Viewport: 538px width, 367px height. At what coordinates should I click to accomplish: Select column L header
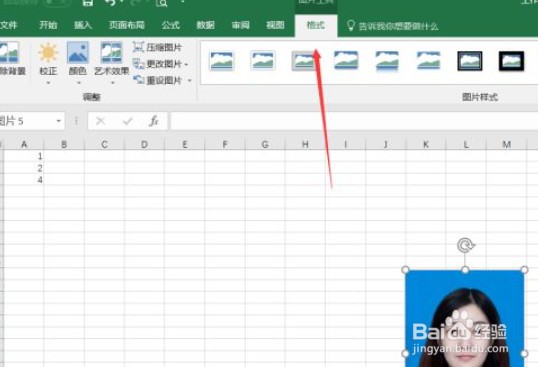pyautogui.click(x=466, y=144)
